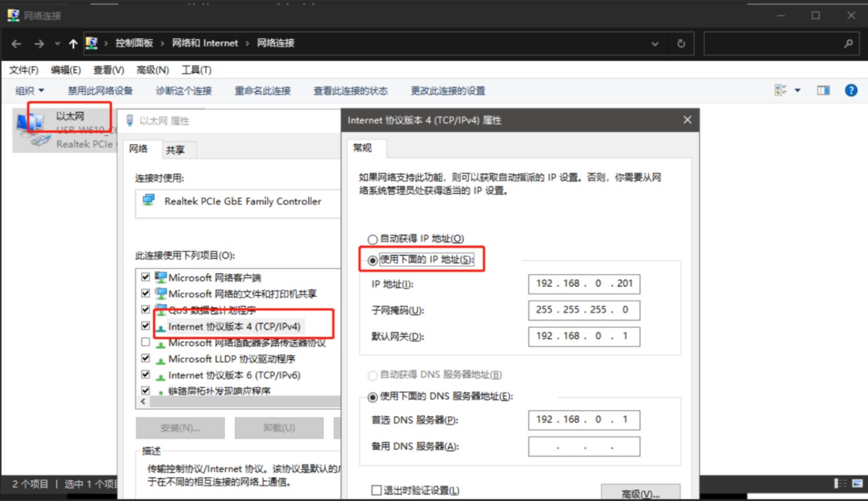
Task: Click the search magnifier icon
Action: [848, 43]
